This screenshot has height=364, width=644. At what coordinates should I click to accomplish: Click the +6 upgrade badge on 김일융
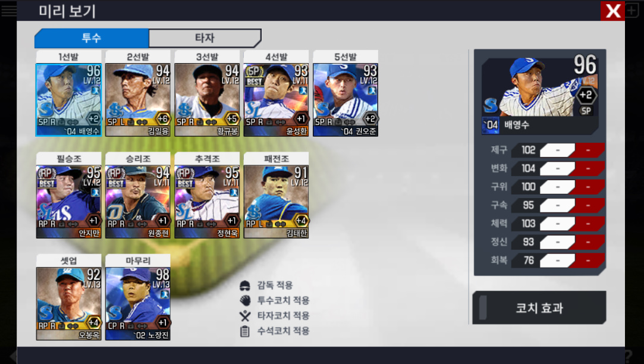(x=163, y=119)
